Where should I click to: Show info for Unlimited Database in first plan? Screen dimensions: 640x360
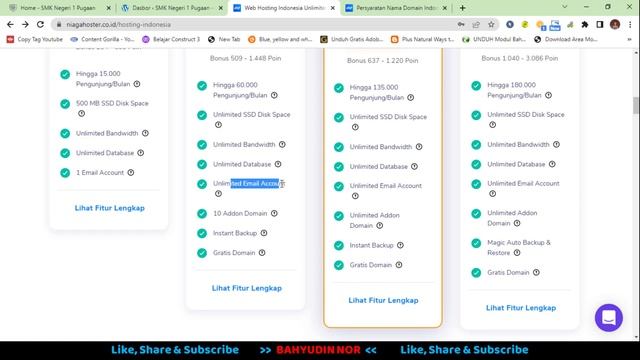click(x=141, y=153)
